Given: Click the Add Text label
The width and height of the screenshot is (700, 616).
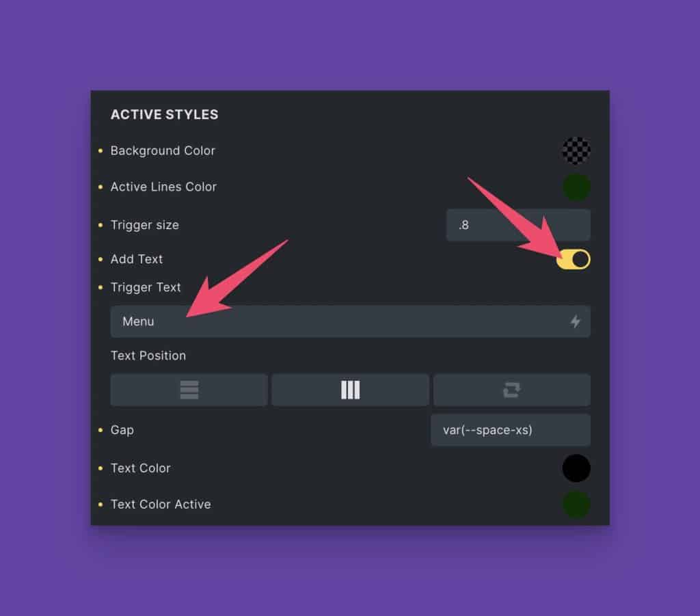Looking at the screenshot, I should click(x=137, y=259).
